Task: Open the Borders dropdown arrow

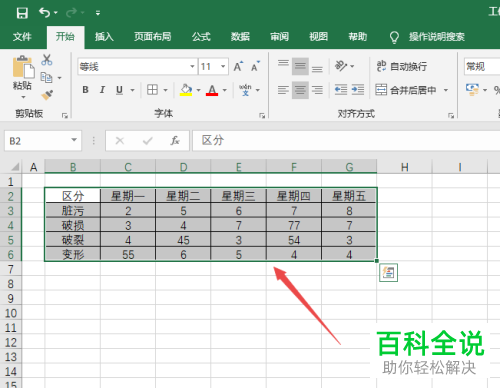Action: pos(165,90)
